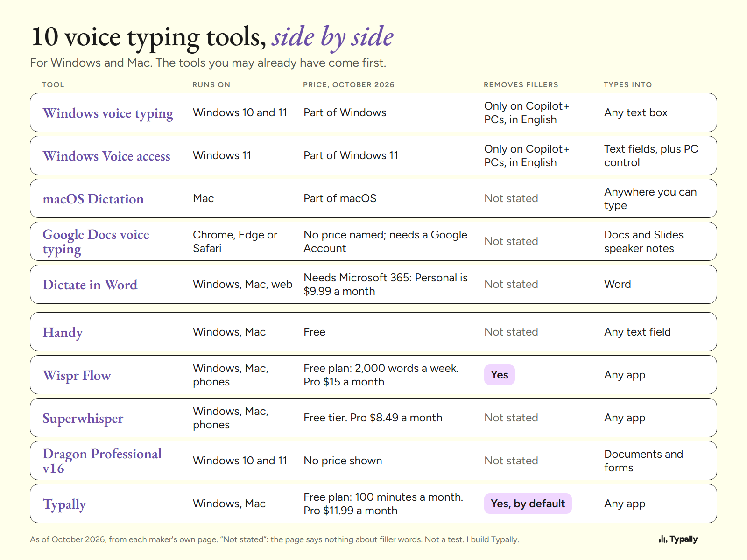Screen dimensions: 747x560
Task: Click the 'Free' price cell for Handy
Action: pos(315,332)
